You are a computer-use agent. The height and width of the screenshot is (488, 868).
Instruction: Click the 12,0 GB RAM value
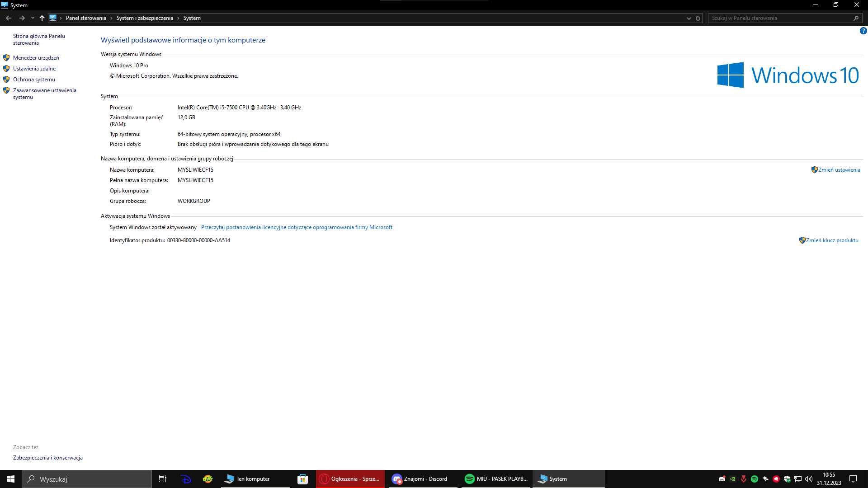point(186,117)
